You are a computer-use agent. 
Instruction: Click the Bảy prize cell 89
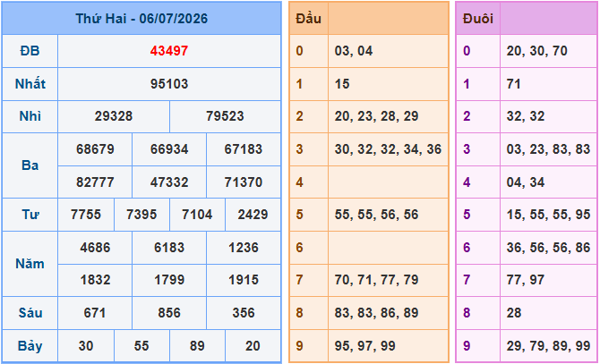click(x=197, y=346)
